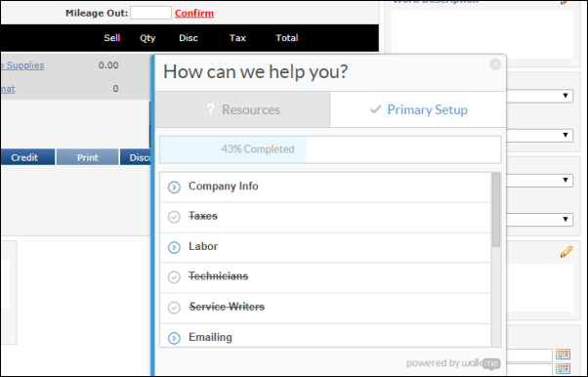Click the question mark Resources icon
Screen dimensions: 588x377
[210, 109]
